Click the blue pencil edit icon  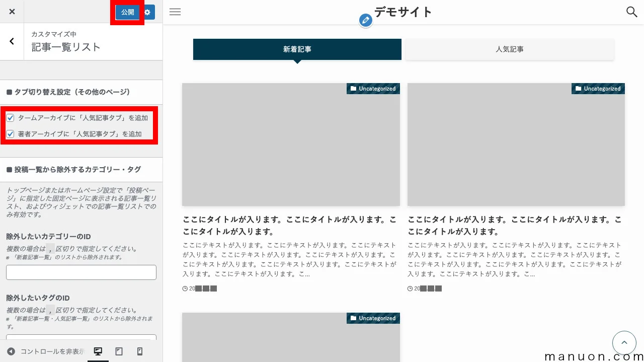[366, 20]
